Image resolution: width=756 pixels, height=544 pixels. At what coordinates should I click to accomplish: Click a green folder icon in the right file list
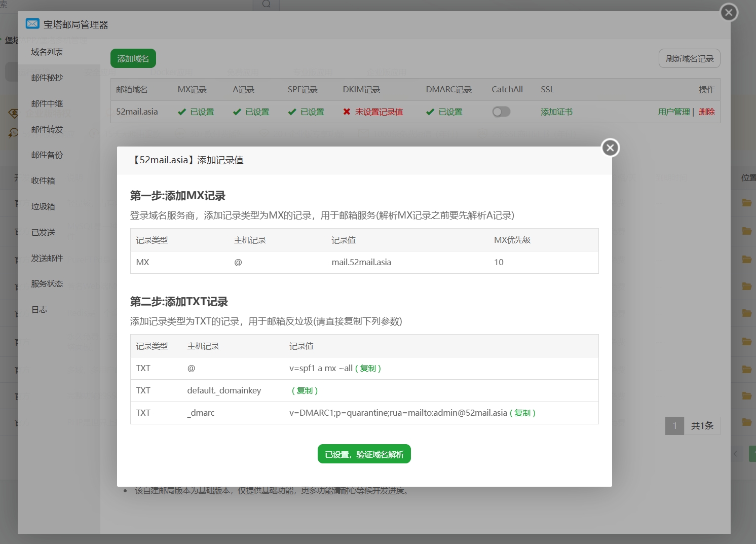747,203
